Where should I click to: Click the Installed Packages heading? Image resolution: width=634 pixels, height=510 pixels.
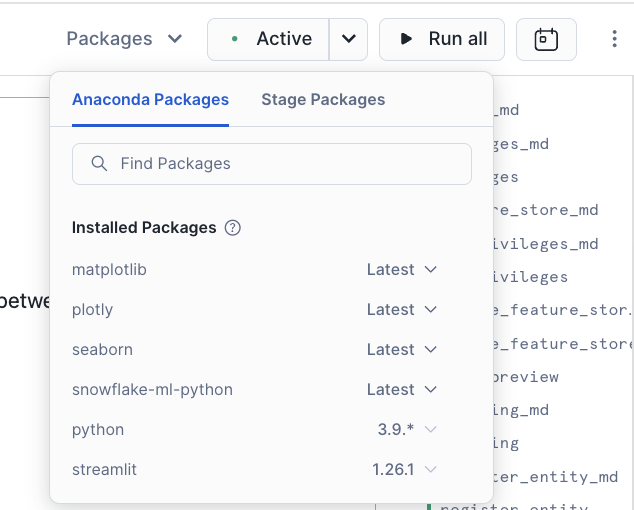[x=144, y=228]
